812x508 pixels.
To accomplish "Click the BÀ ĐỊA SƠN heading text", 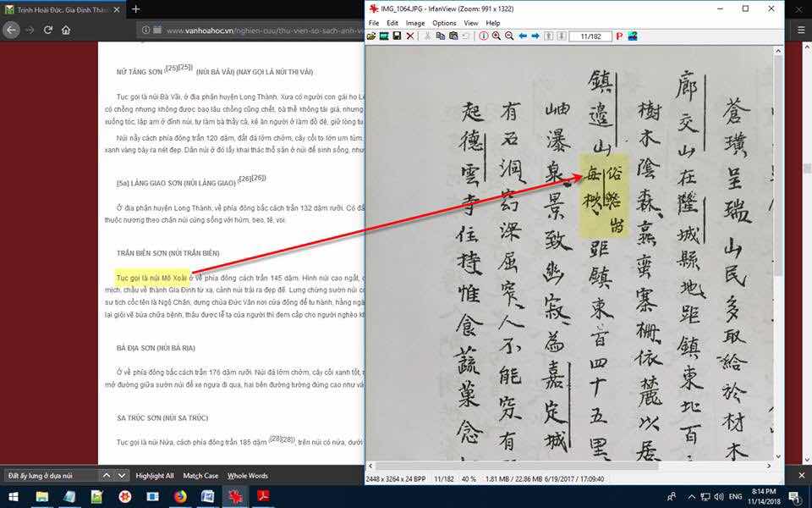I will (156, 348).
